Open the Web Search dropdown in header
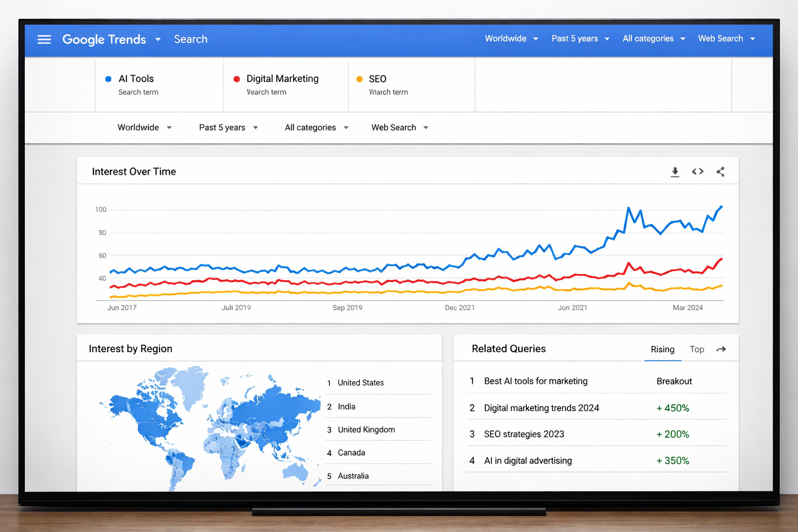The width and height of the screenshot is (798, 532). (x=726, y=39)
